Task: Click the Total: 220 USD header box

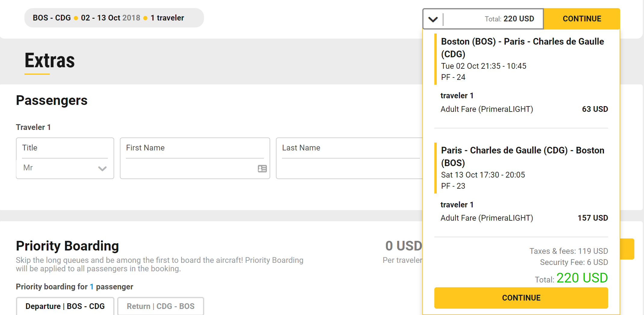Action: coord(509,19)
